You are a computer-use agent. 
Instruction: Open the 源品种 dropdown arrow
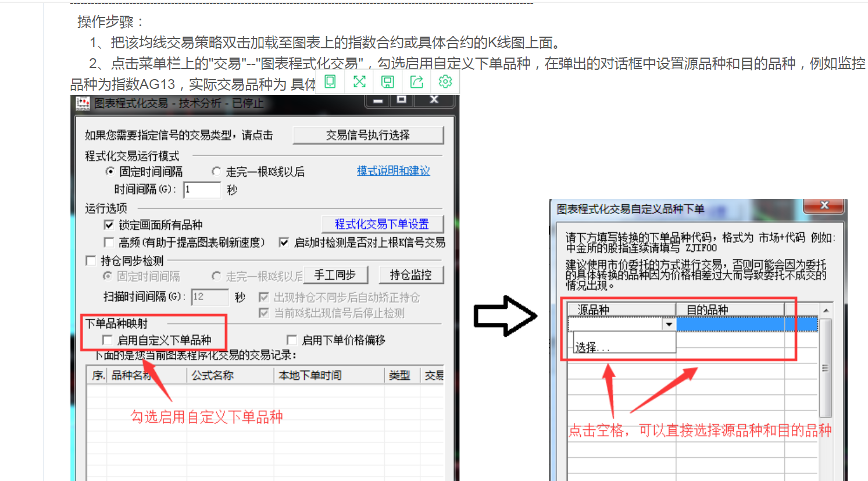pyautogui.click(x=669, y=325)
